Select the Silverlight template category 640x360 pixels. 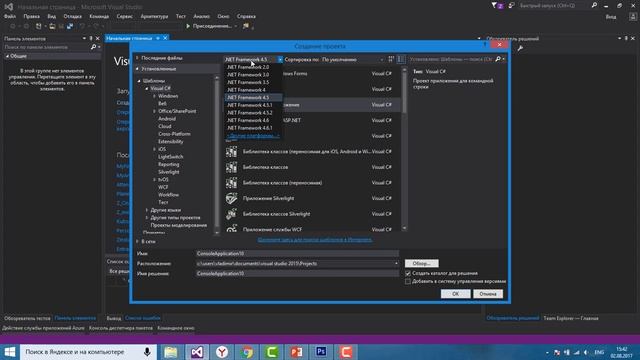[169, 172]
